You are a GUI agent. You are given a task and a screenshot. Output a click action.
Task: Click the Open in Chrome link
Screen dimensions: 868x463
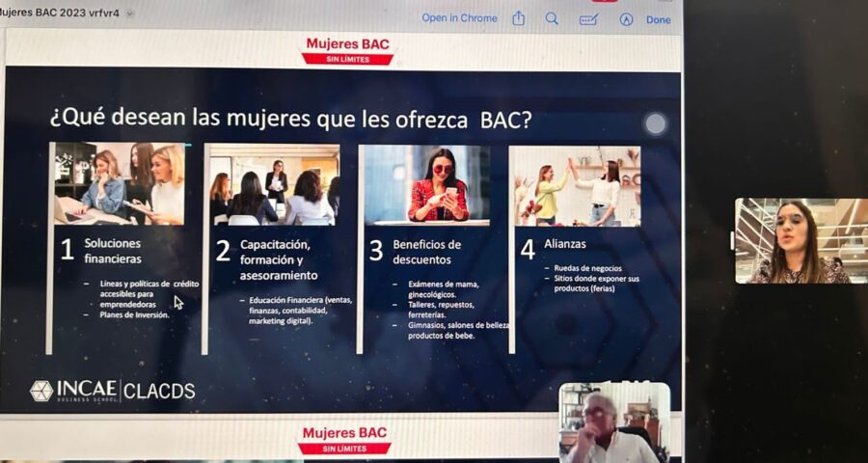[x=459, y=18]
